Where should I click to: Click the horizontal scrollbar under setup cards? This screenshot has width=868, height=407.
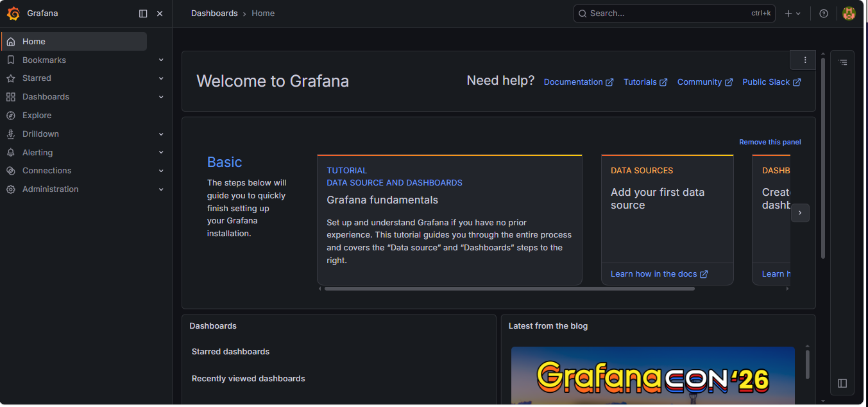509,289
